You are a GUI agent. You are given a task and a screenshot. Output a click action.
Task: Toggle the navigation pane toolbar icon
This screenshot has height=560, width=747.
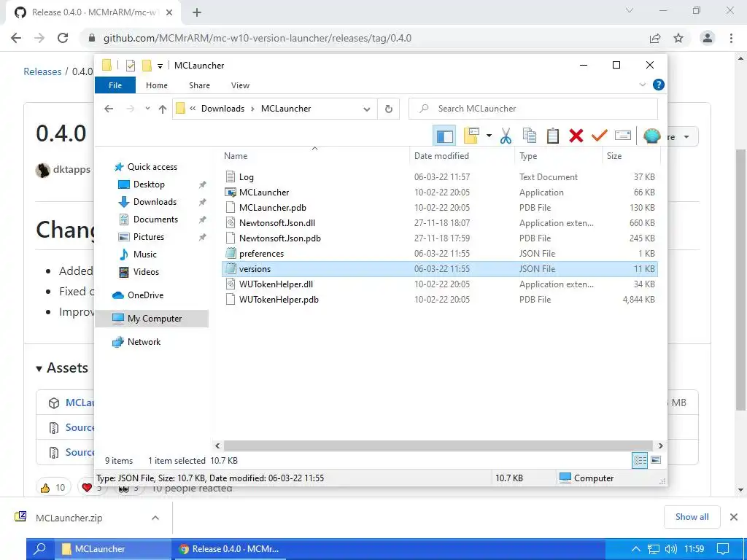click(x=444, y=136)
